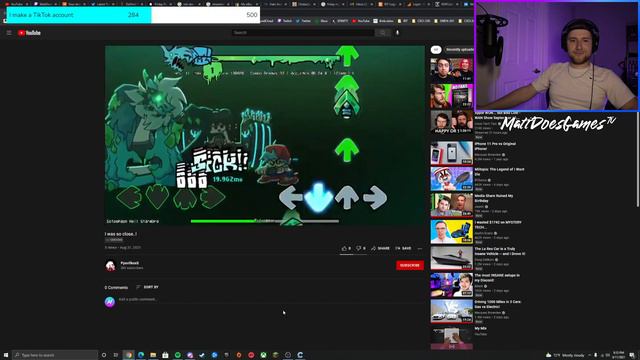Open the notification center icon
Viewport: 640px width, 360px height.
coord(632,355)
